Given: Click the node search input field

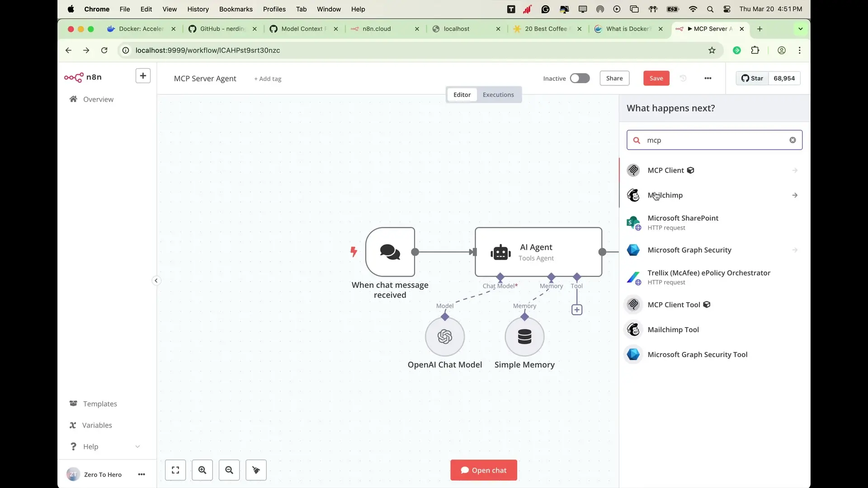Looking at the screenshot, I should 714,140.
